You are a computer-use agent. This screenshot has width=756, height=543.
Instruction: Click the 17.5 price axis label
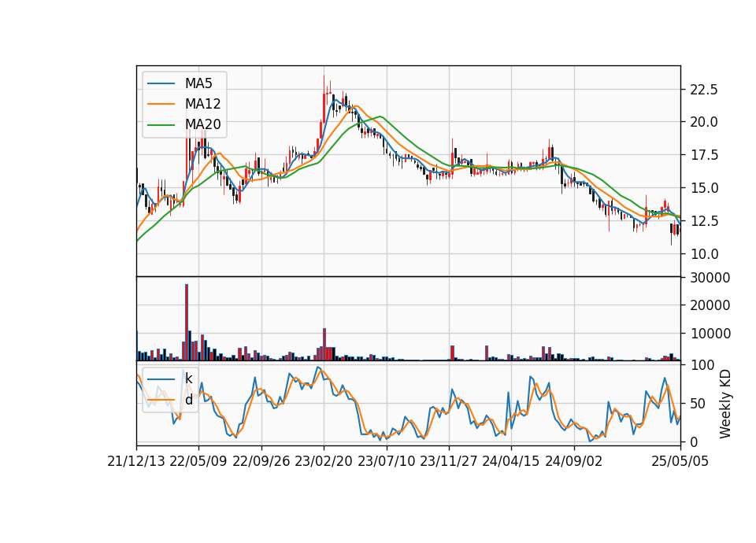tap(704, 155)
